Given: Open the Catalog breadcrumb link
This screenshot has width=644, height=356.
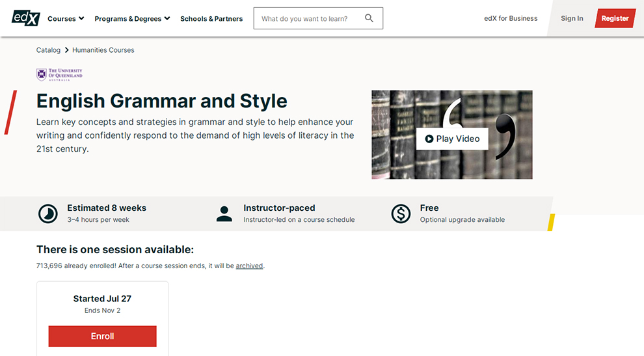Looking at the screenshot, I should [48, 50].
